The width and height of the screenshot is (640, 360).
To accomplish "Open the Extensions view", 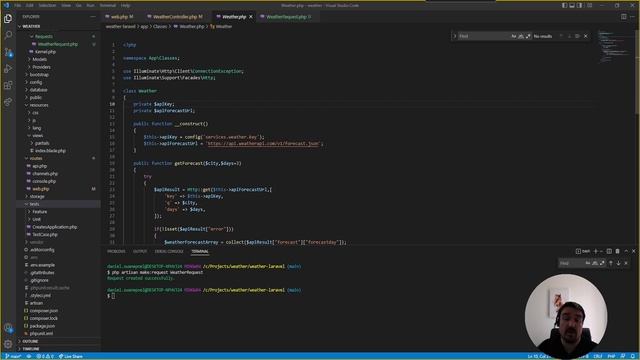I will click(x=8, y=85).
